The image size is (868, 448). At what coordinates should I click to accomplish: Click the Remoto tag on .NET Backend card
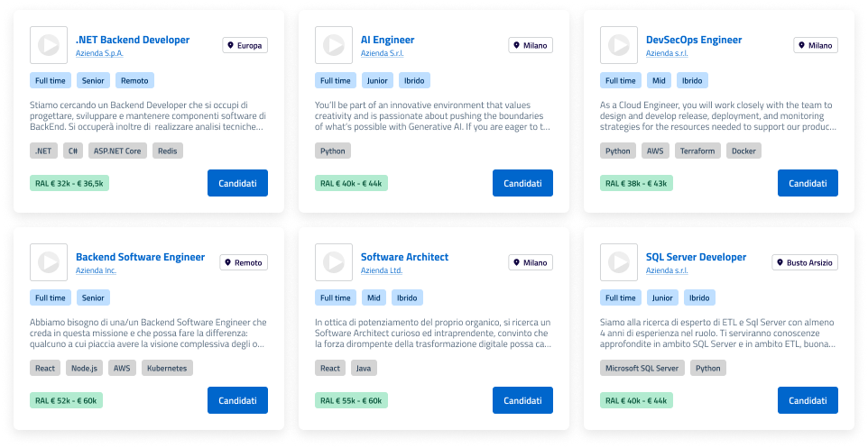[x=134, y=81]
